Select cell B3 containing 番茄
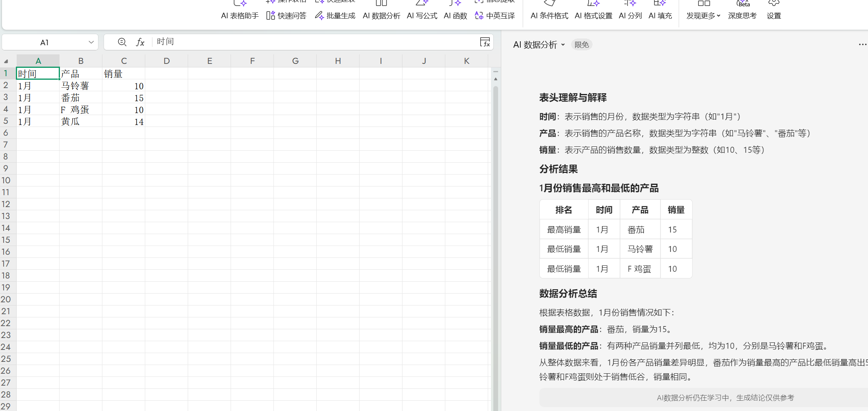This screenshot has height=411, width=868. [81, 97]
